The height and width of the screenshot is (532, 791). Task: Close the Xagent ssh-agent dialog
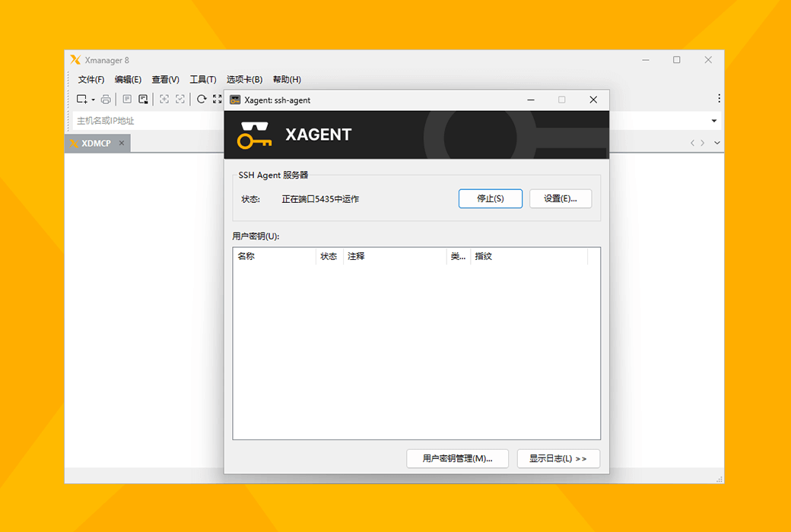point(593,100)
